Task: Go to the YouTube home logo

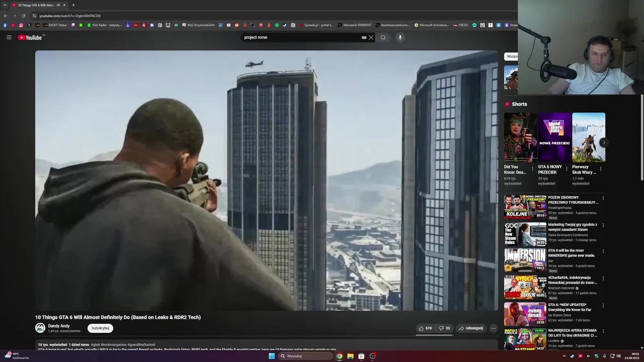Action: tap(31, 37)
